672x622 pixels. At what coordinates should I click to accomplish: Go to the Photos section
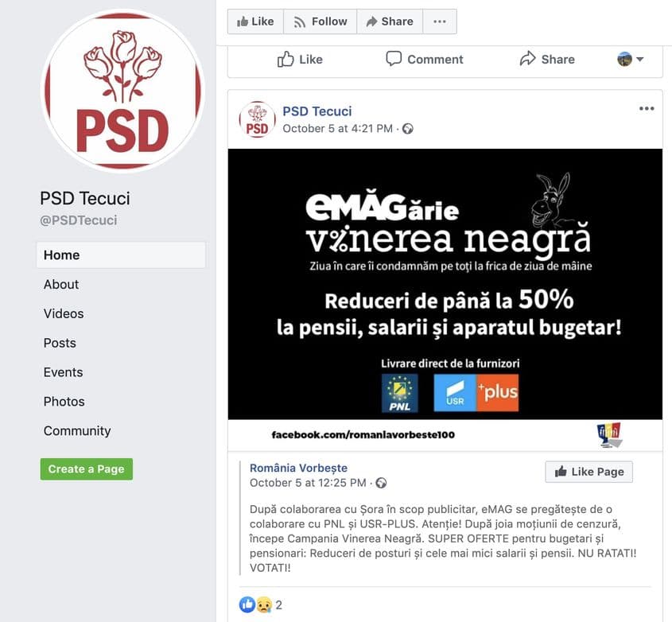(x=64, y=401)
